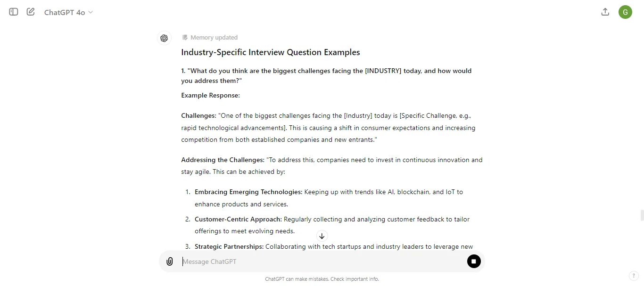
Task: Start a new chat with the compose icon
Action: [31, 12]
